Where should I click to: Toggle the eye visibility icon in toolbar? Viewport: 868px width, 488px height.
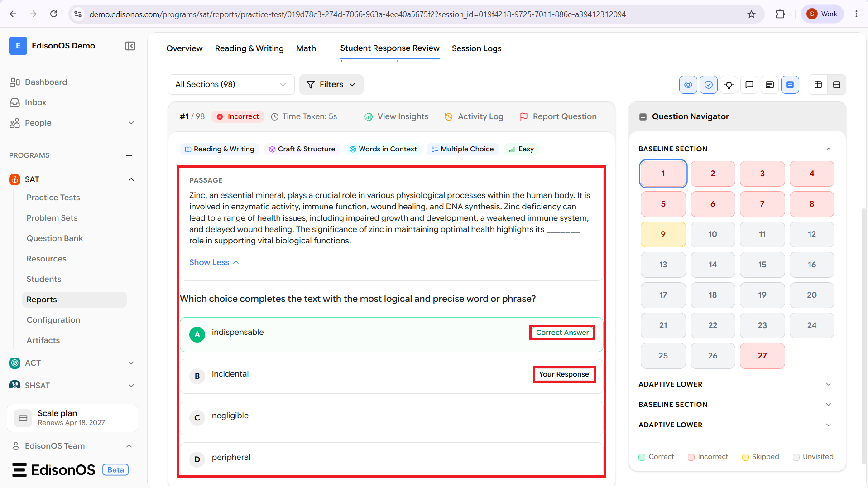click(688, 85)
